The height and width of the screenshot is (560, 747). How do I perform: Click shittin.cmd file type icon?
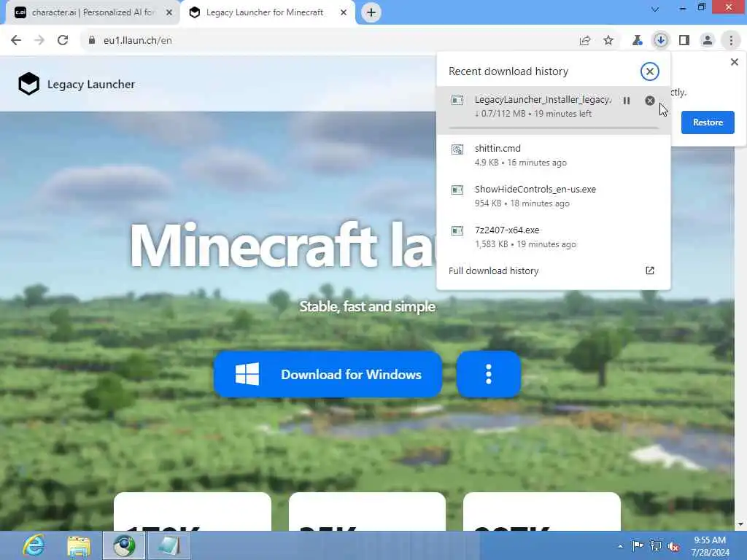457,149
